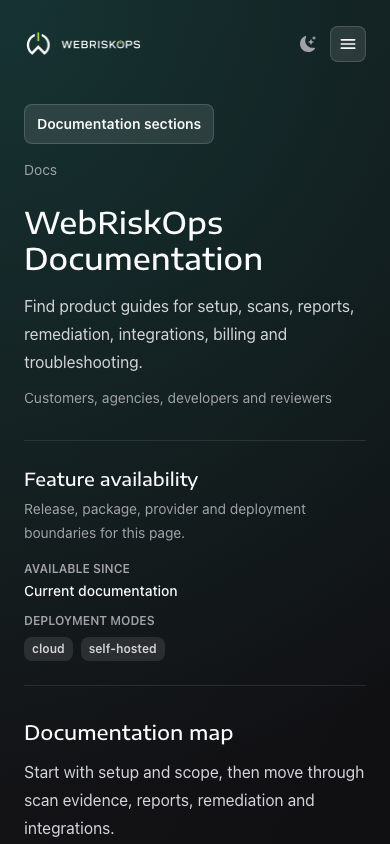
Task: Click the WEBRISKOPS brand name text
Action: coord(101,44)
